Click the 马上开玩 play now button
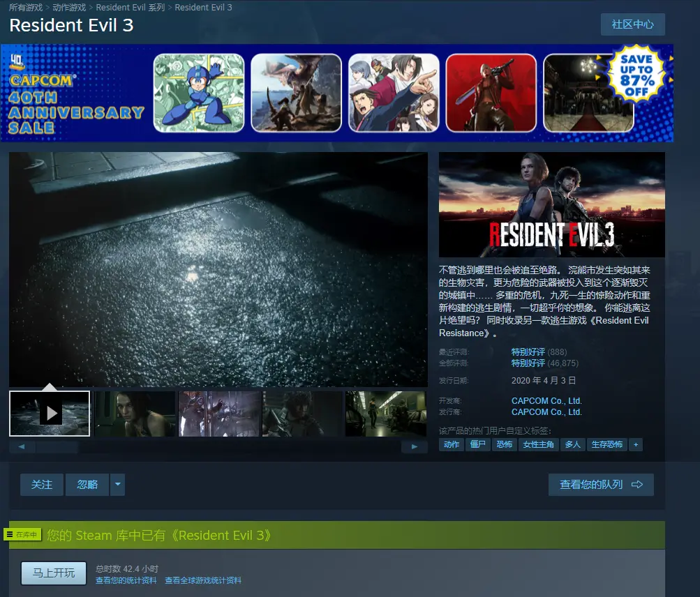Screen dimensions: 700x597 (x=54, y=573)
